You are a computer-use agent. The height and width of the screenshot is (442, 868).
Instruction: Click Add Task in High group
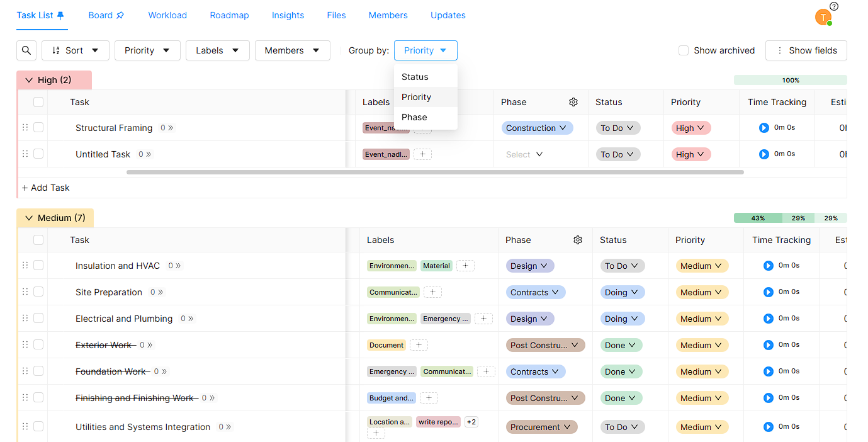tap(46, 188)
